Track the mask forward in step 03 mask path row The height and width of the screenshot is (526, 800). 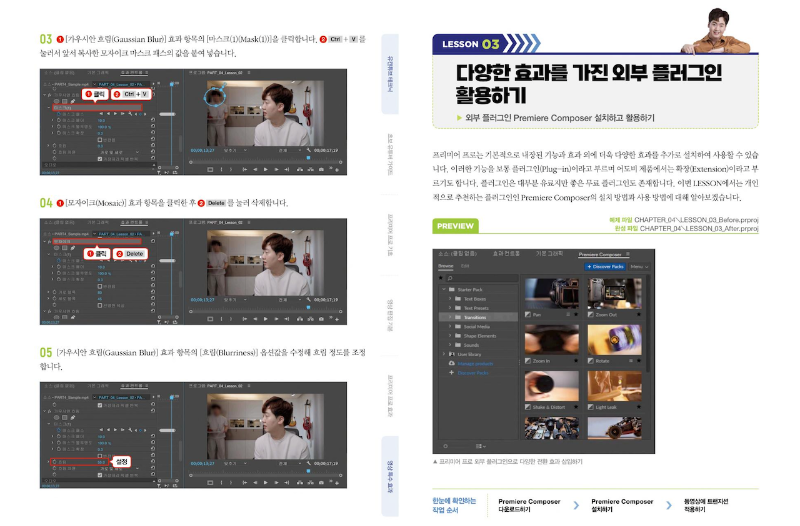tap(115, 114)
